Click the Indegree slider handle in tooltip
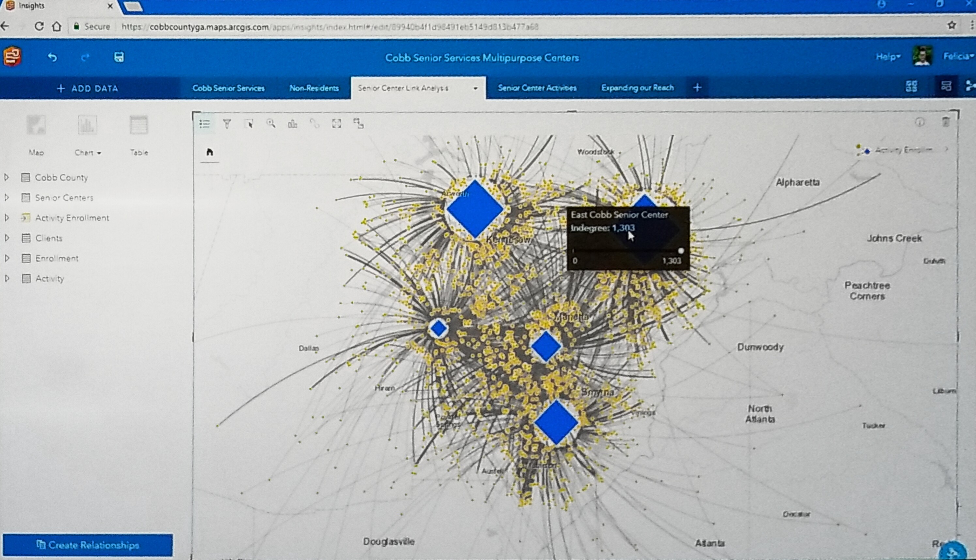Viewport: 976px width, 560px height. (x=681, y=251)
